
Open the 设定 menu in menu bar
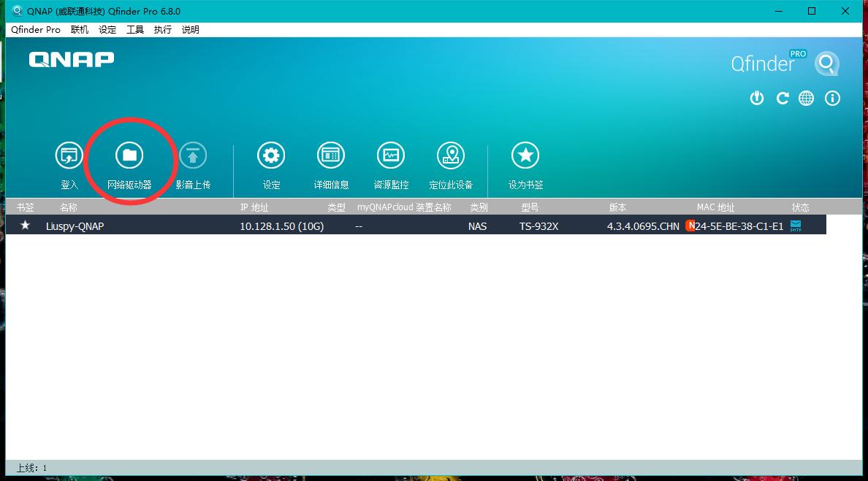pyautogui.click(x=107, y=30)
